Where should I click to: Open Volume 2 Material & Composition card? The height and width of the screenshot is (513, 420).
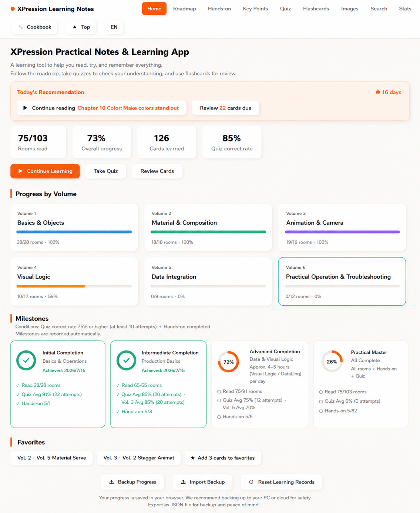click(x=208, y=227)
